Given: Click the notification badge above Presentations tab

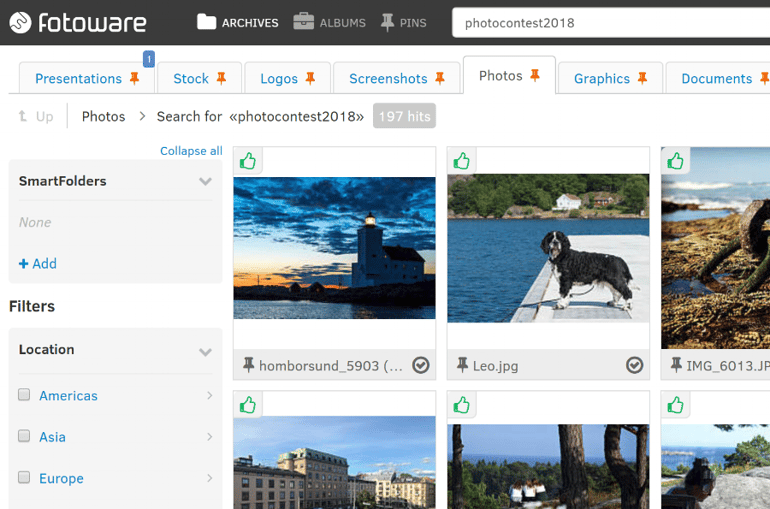Looking at the screenshot, I should [x=149, y=59].
